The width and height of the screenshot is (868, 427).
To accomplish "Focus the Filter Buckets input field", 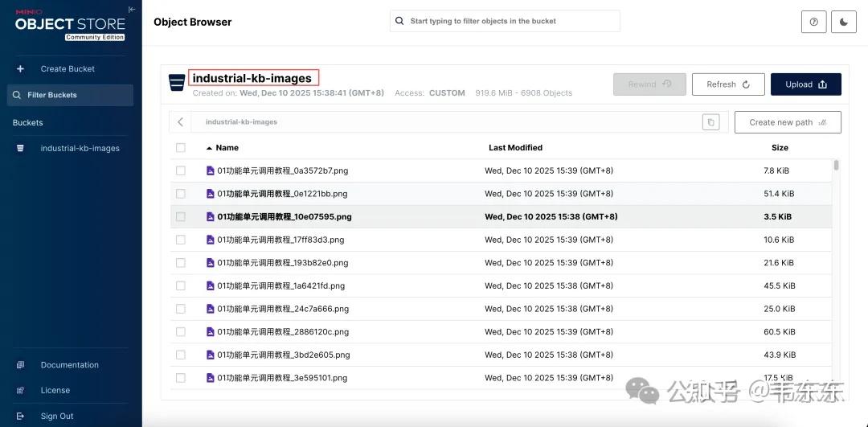I will [71, 95].
